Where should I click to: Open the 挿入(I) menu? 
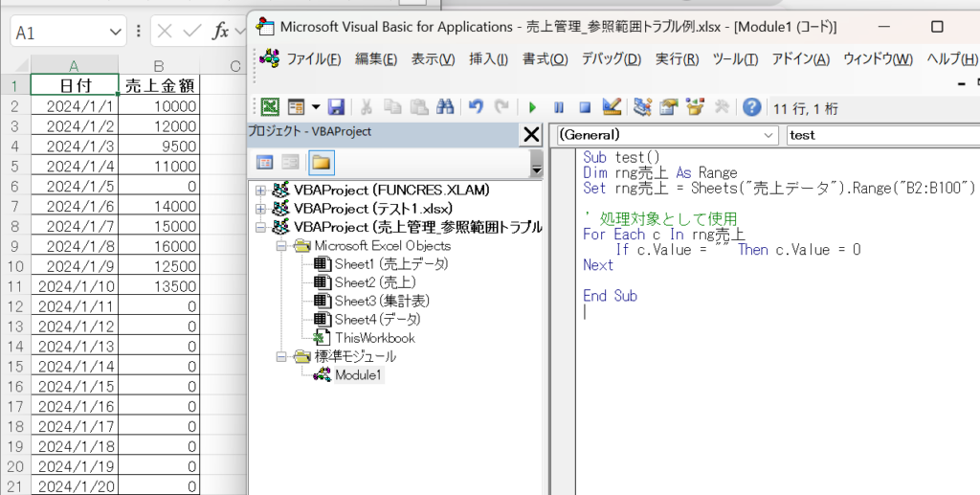click(x=488, y=59)
